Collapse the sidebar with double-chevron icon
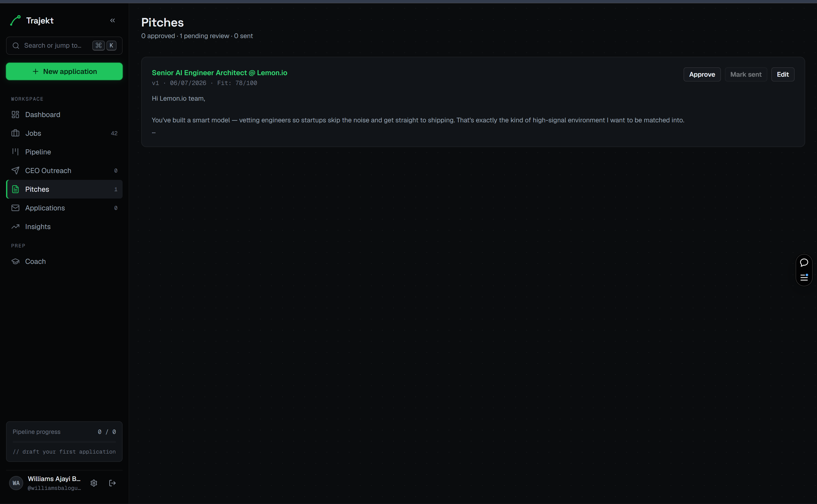The height and width of the screenshot is (504, 817). 113,21
